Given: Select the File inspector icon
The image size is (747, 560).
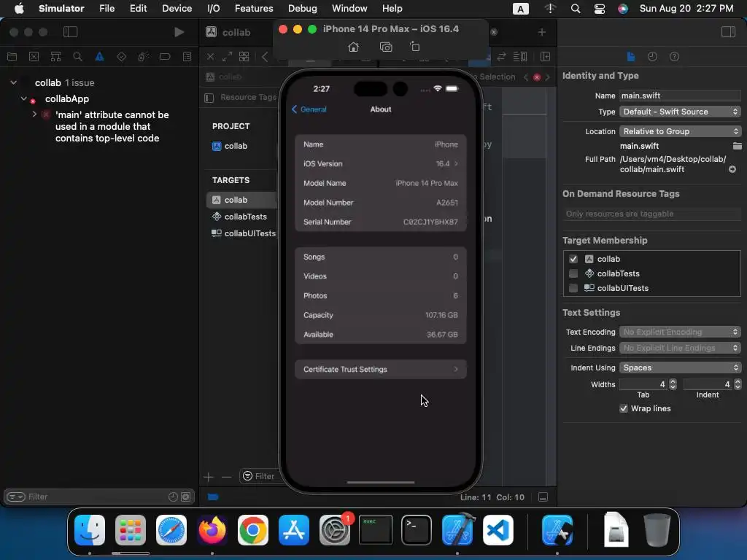Looking at the screenshot, I should tap(631, 57).
